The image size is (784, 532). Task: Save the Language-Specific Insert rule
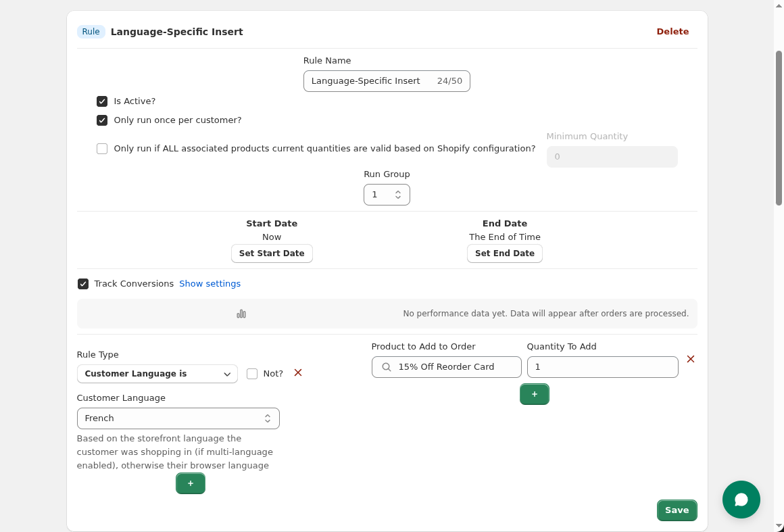coord(677,510)
